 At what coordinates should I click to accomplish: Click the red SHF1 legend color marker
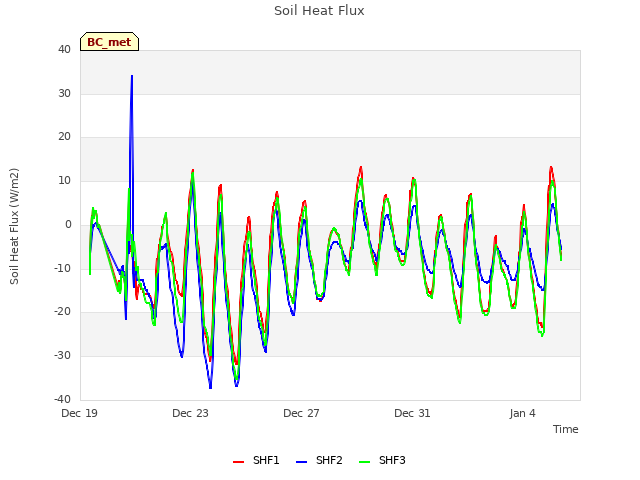tap(238, 462)
